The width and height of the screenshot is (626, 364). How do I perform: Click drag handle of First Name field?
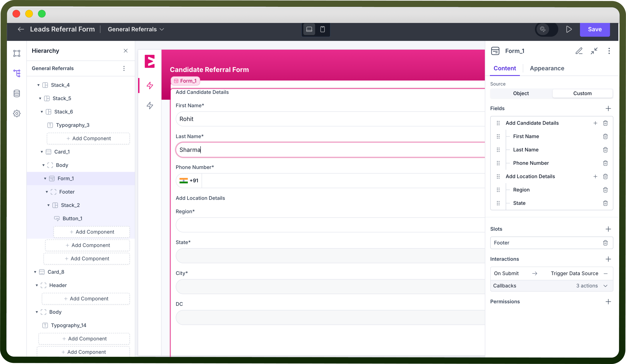coord(498,136)
